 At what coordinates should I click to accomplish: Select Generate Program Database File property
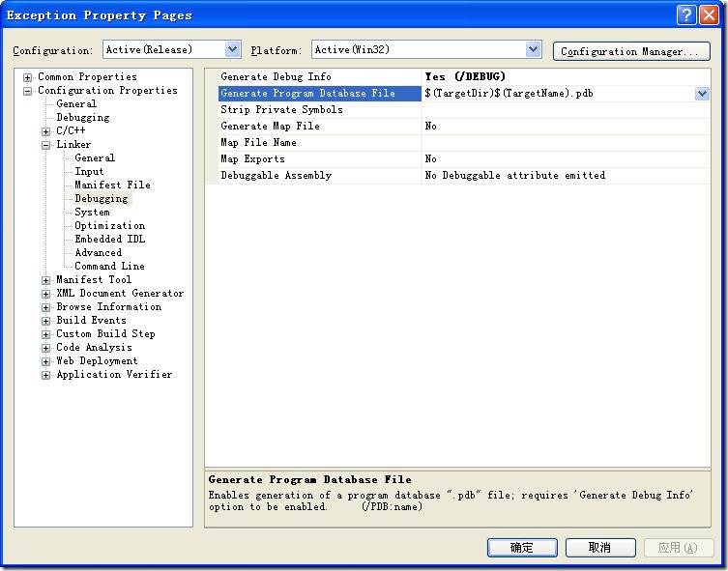tap(319, 93)
